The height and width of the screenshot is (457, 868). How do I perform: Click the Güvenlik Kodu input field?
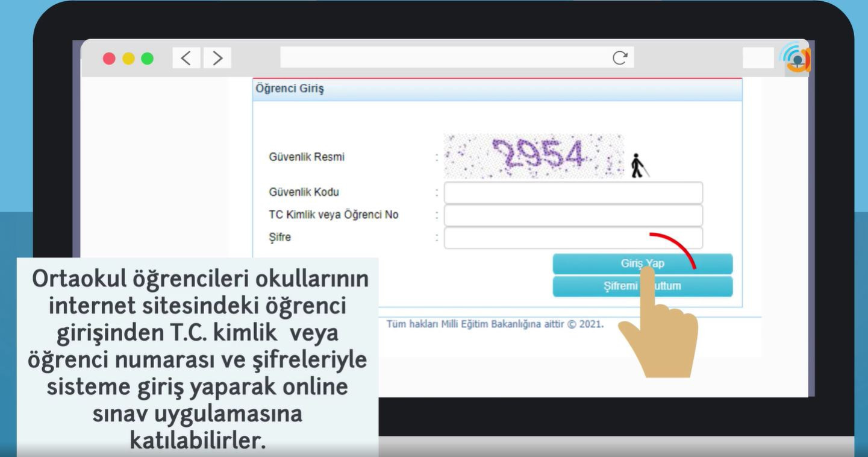573,193
